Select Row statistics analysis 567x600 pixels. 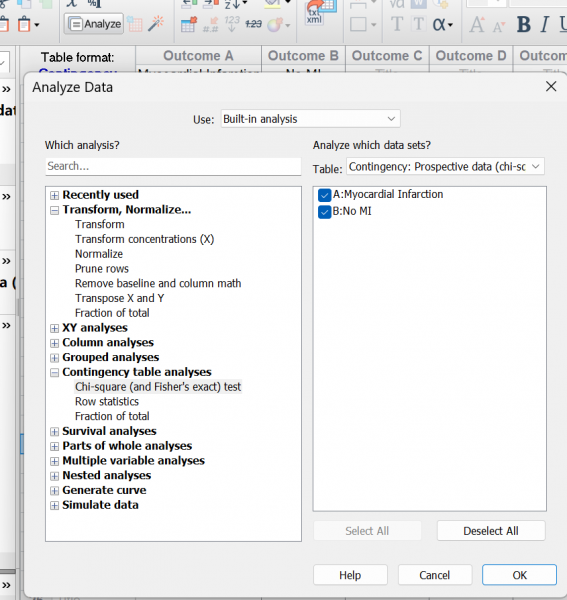(107, 401)
